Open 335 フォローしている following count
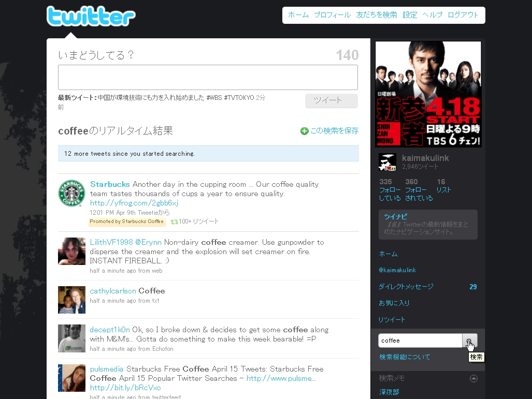 [390, 190]
